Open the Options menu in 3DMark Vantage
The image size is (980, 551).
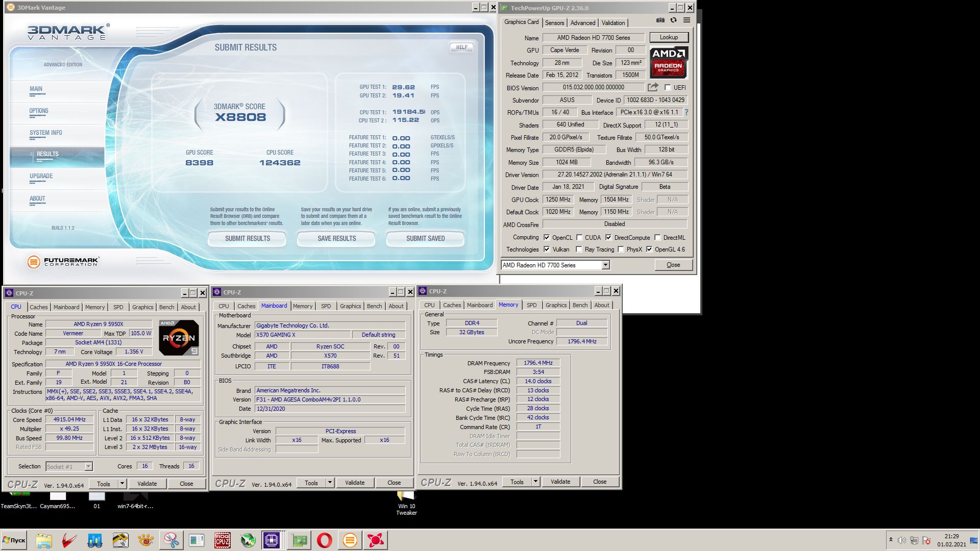coord(39,111)
